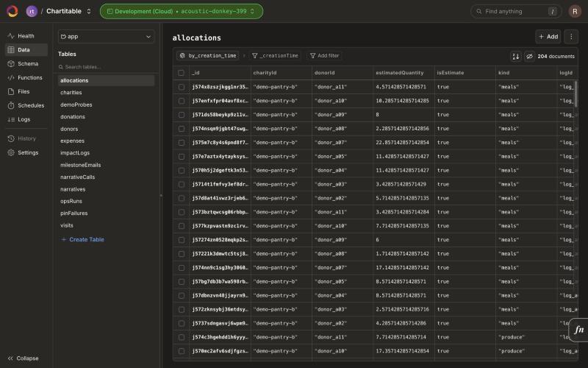The width and height of the screenshot is (588, 368).
Task: Select the milestoneEmails table
Action: (x=106, y=165)
